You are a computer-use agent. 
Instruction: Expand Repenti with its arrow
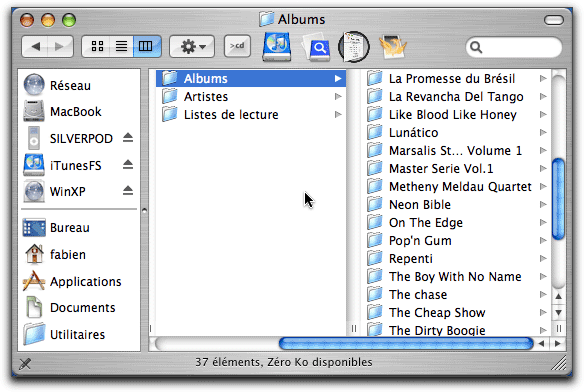pos(543,258)
